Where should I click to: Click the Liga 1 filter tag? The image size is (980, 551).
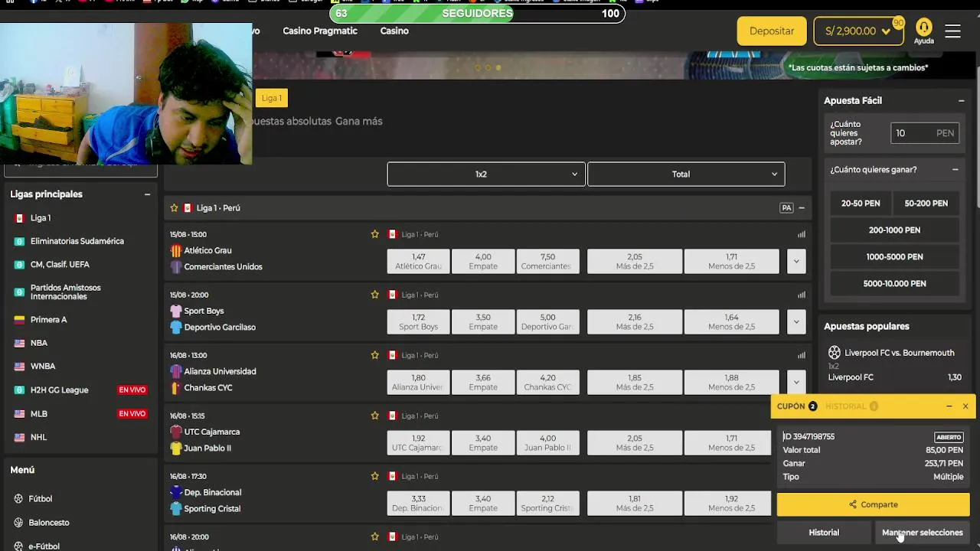point(271,98)
